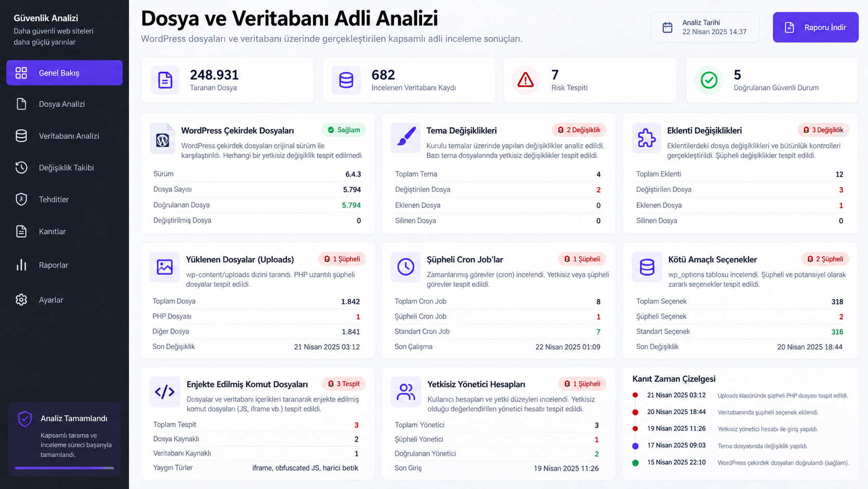Click the Kanıtlar document icon
Image resolution: width=868 pixels, height=489 pixels.
(21, 231)
